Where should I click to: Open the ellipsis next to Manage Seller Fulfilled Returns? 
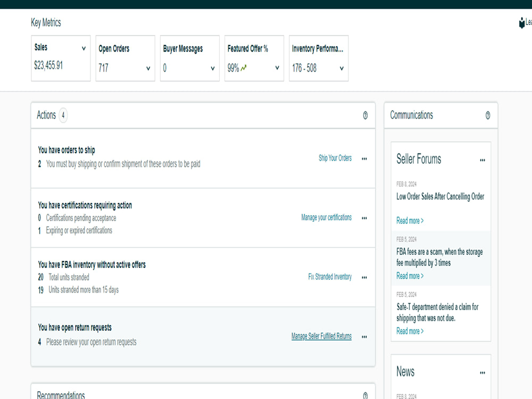(x=364, y=336)
